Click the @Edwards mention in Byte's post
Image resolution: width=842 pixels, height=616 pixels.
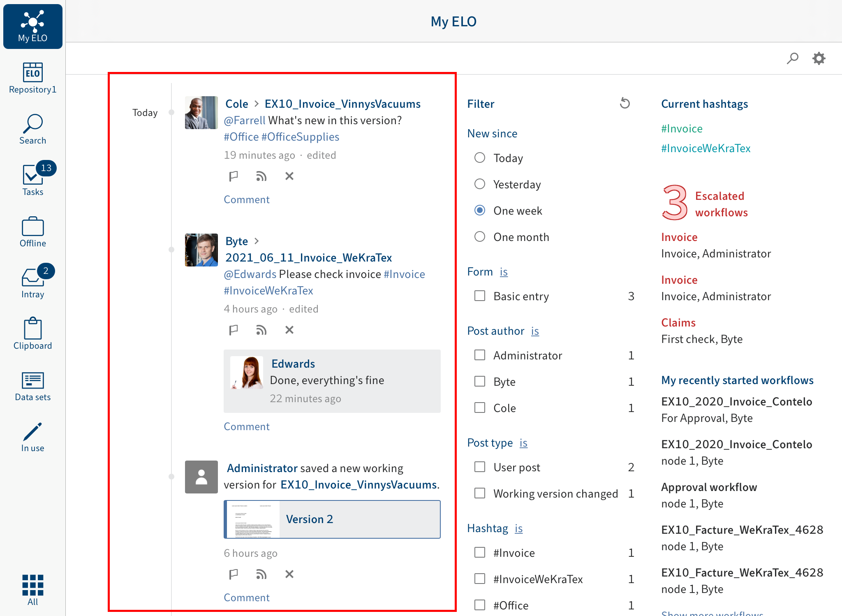coord(250,274)
